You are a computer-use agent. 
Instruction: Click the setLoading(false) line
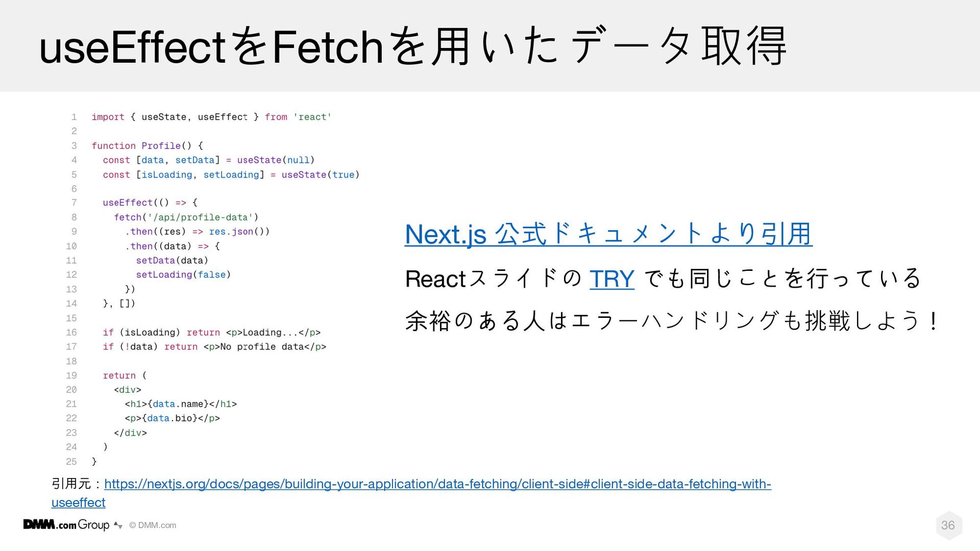183,274
